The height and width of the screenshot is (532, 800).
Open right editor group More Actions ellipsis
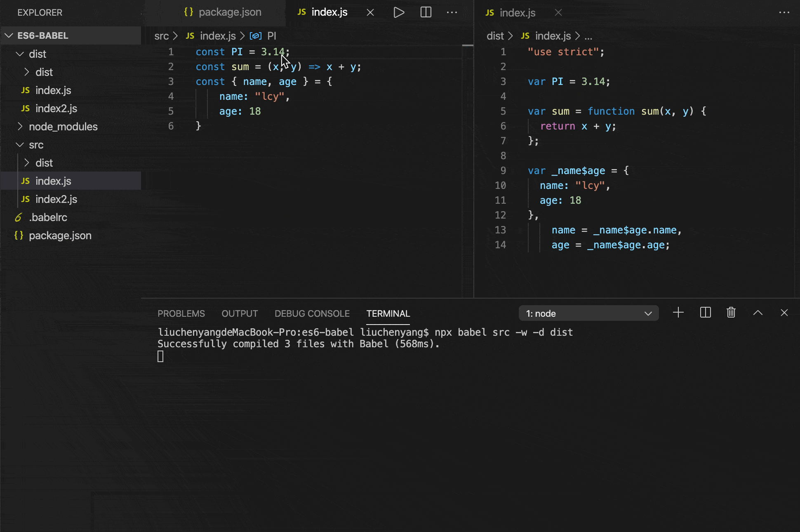click(x=784, y=12)
